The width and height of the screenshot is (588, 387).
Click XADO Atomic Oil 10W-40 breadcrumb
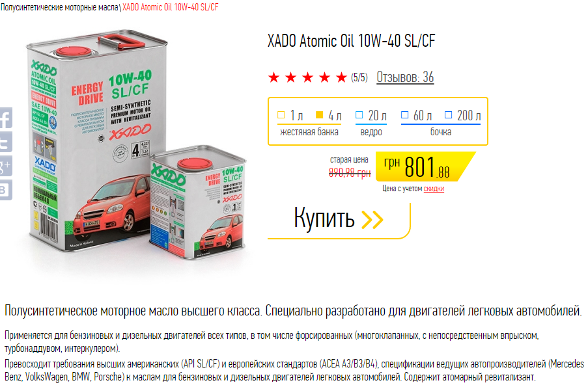click(170, 7)
